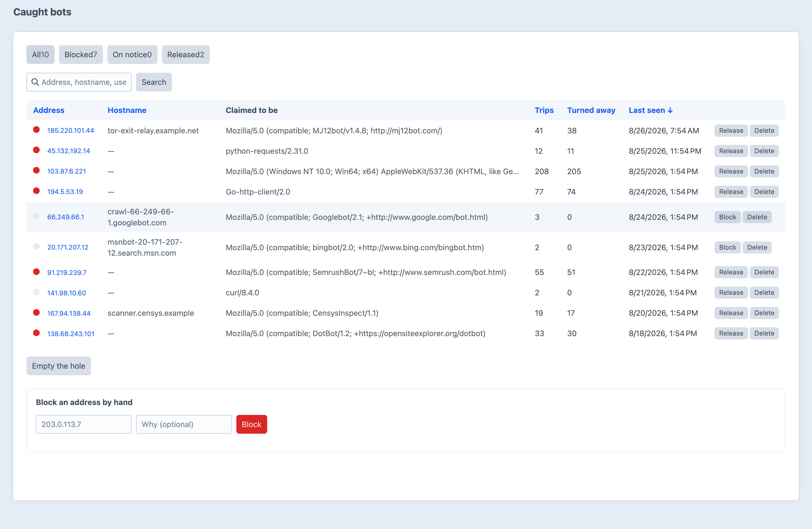
Task: Click hostname tor-exit-relay.example.net
Action: coord(153,131)
